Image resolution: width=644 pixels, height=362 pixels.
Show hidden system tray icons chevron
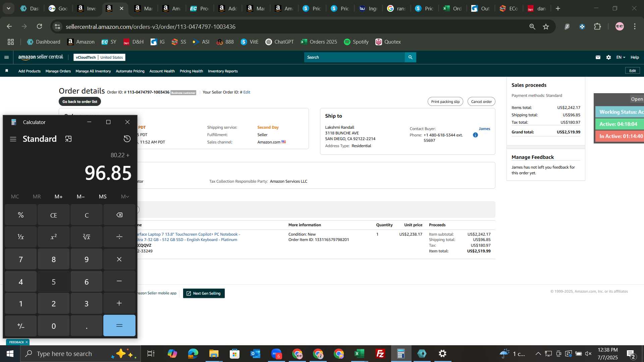538,354
